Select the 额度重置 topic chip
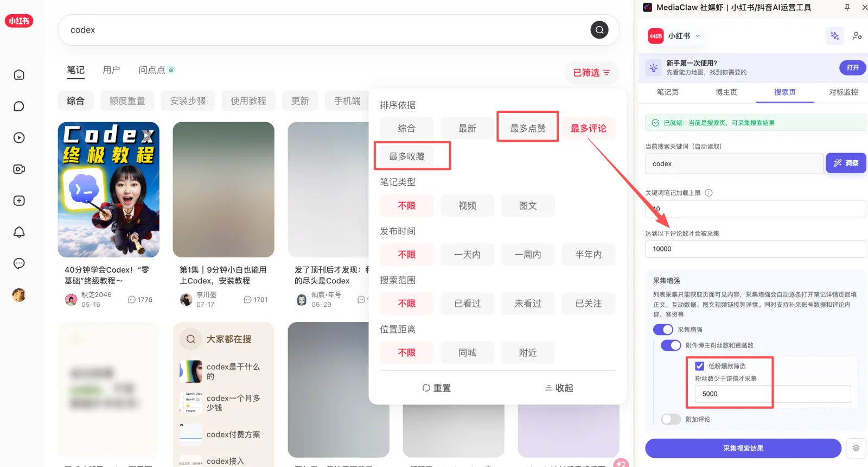This screenshot has width=868, height=467. pos(127,101)
